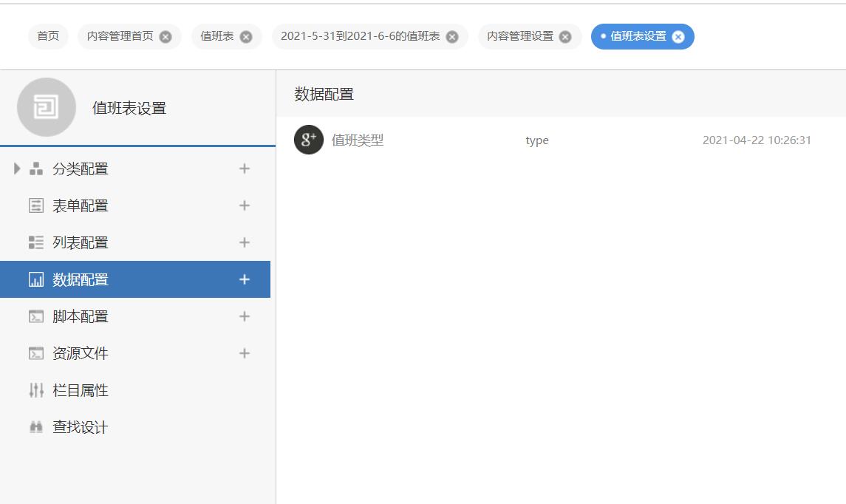Open the 内容管理首页 tab
Image resolution: width=846 pixels, height=504 pixels.
(x=120, y=36)
